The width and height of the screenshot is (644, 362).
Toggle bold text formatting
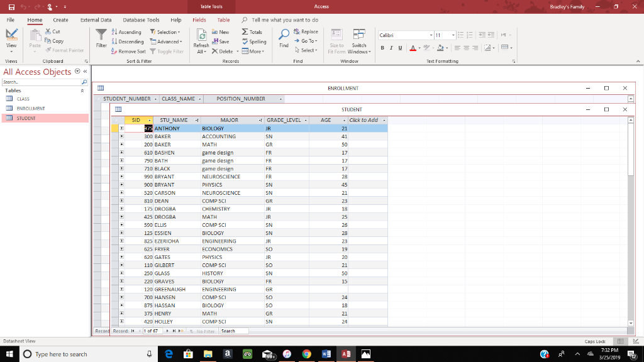click(382, 48)
